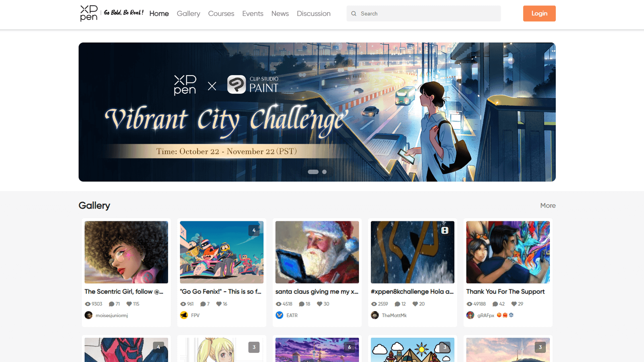Click the More link beside Gallery
644x362 pixels.
[x=548, y=205]
